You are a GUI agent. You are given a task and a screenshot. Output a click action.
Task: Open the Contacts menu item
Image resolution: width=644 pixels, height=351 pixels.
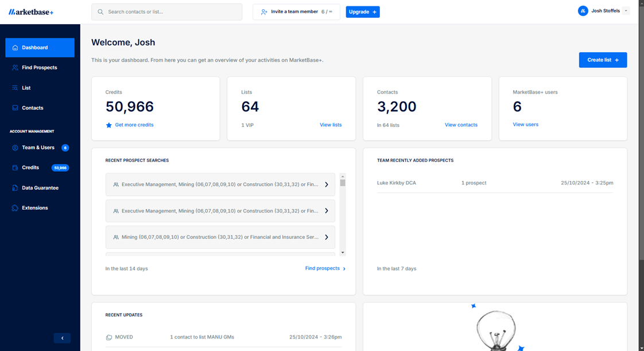click(x=40, y=108)
